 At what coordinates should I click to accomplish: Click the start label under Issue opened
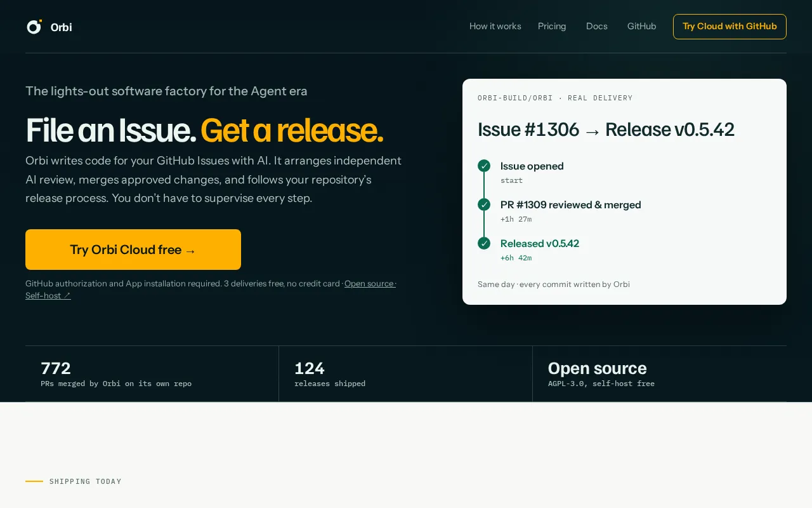coord(511,180)
